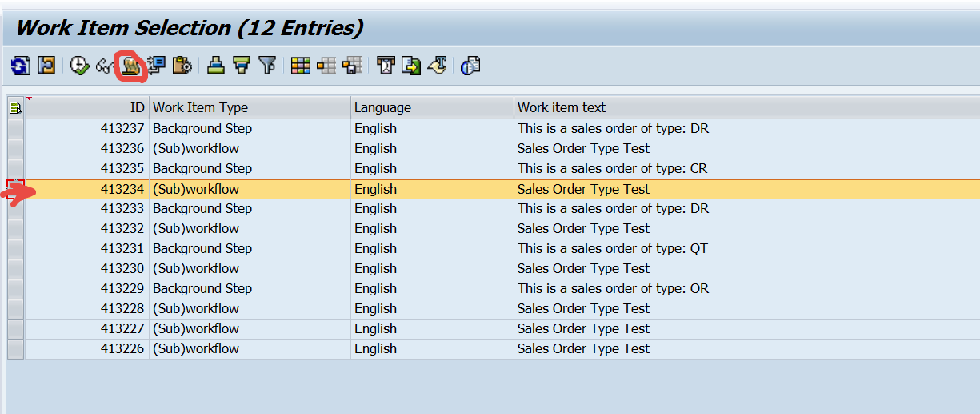Image resolution: width=980 pixels, height=414 pixels.
Task: Click the Sort ascending icon
Action: tap(215, 66)
